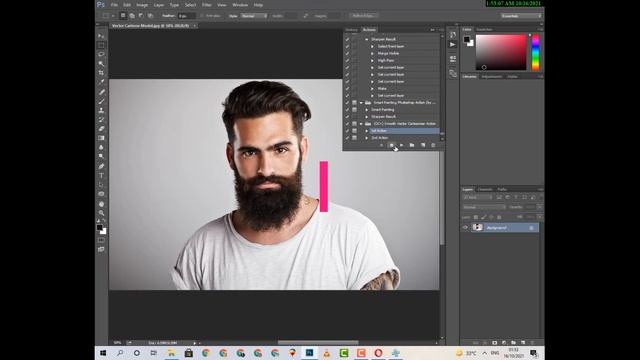
Task: Select the Horizontal Type tool
Action: [x=101, y=176]
